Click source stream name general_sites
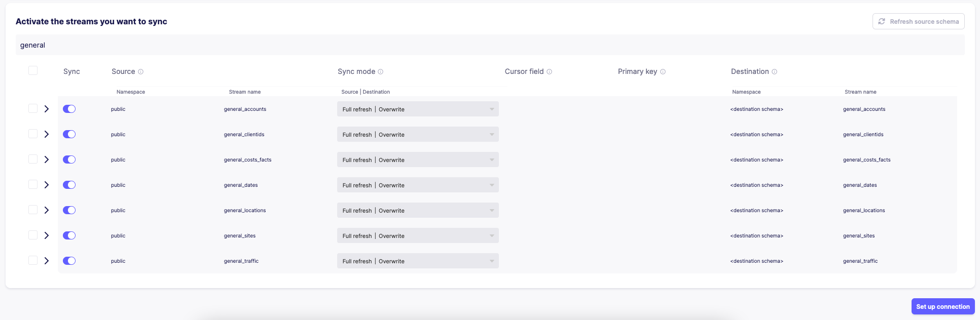This screenshot has height=320, width=980. pyautogui.click(x=240, y=236)
